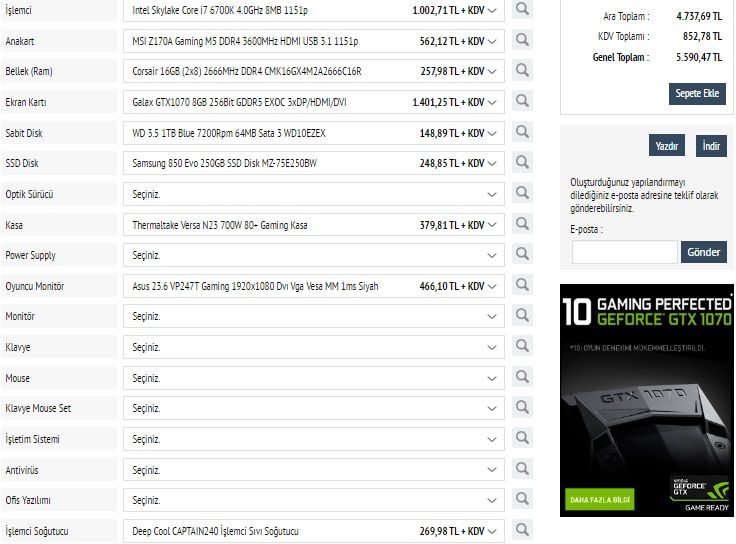
Task: Click the search icon for Klavye Mouse Set
Action: (x=522, y=407)
